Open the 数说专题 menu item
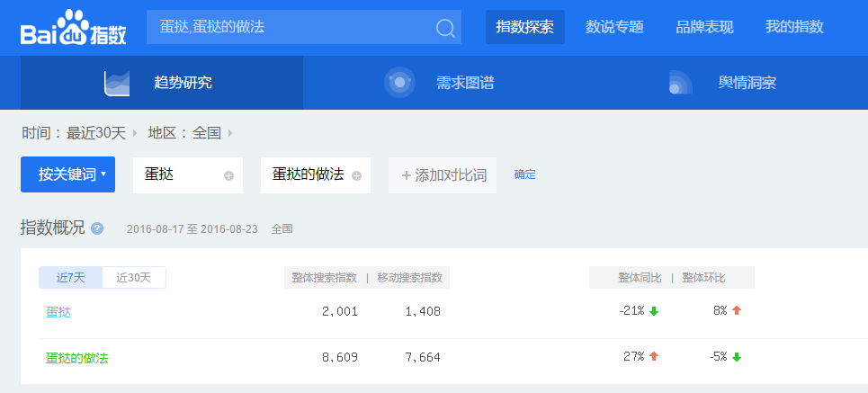The width and height of the screenshot is (868, 393). pos(614,27)
